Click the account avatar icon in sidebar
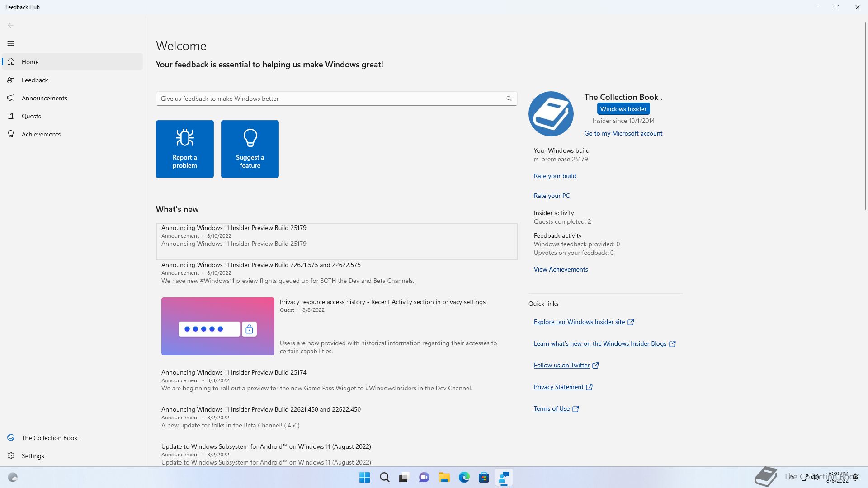868x488 pixels. (11, 437)
